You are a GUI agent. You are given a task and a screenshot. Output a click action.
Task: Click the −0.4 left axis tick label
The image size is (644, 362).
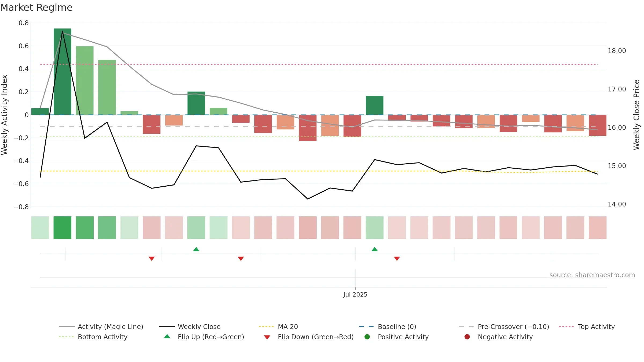(x=21, y=161)
